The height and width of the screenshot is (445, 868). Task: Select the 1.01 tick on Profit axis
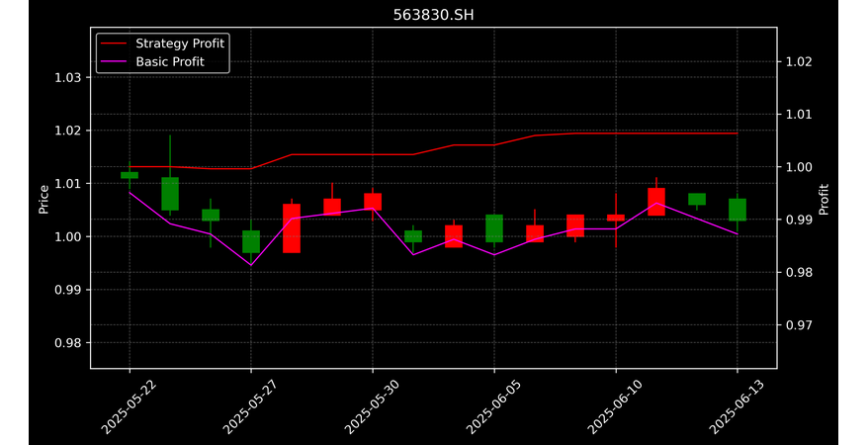799,115
